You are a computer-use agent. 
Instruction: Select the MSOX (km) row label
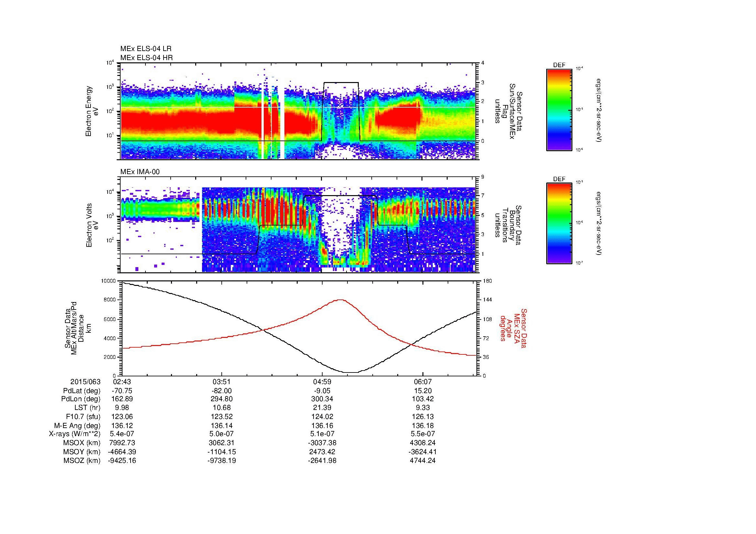(x=82, y=443)
